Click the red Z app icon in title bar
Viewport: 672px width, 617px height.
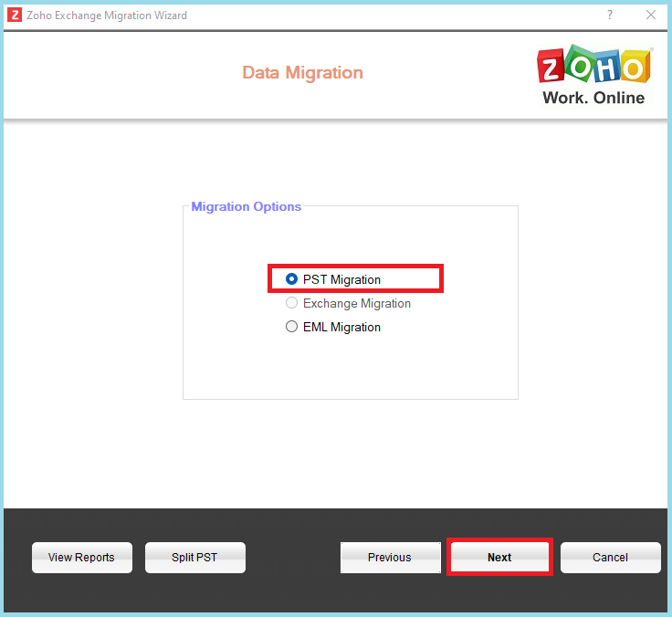(x=15, y=16)
